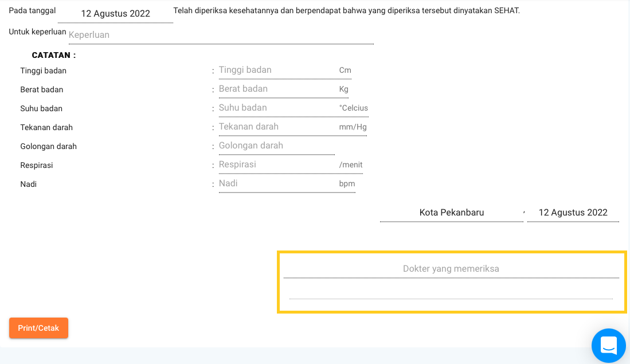Viewport: 630px width, 364px height.
Task: Click the Golongan darah row label
Action: pos(49,146)
